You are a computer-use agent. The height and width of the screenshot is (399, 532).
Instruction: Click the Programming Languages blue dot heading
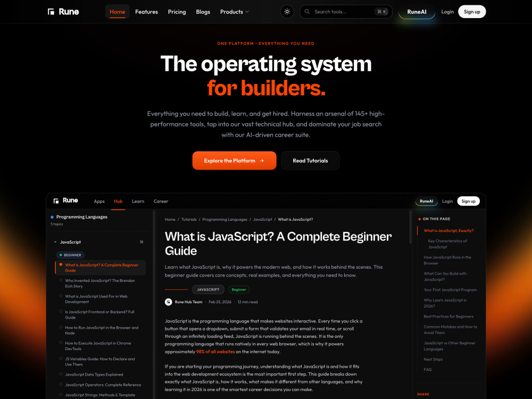click(x=79, y=217)
